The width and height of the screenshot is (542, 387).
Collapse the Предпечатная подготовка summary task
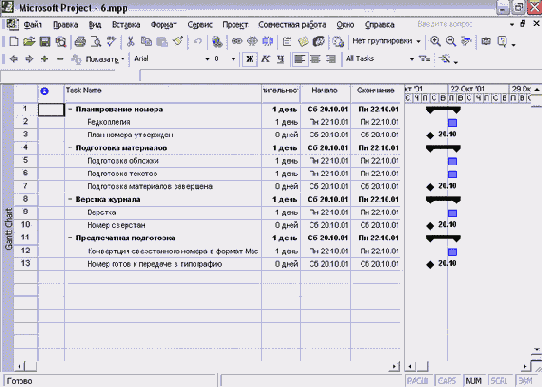70,238
